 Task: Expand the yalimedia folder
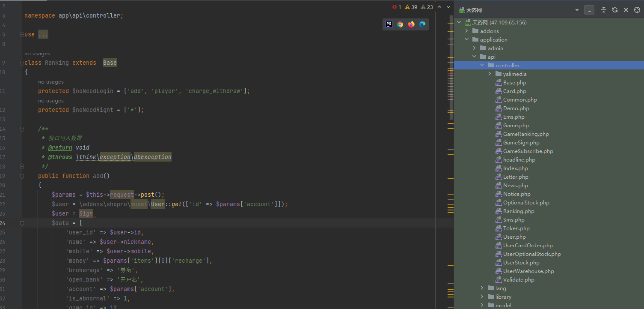click(490, 74)
